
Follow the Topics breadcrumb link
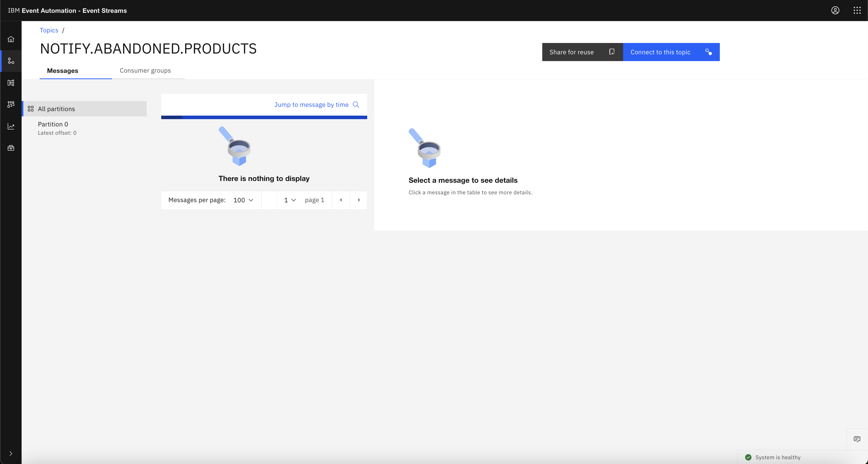[49, 30]
